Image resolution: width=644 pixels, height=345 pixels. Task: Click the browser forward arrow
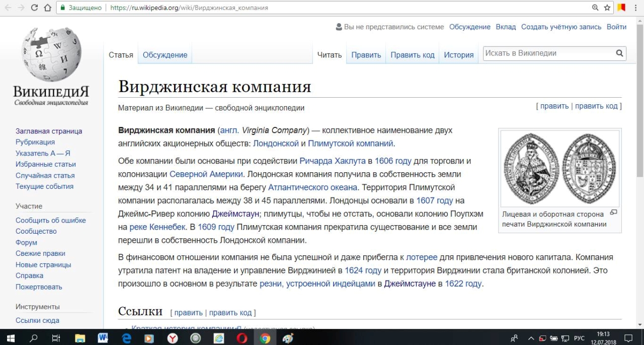pos(21,8)
